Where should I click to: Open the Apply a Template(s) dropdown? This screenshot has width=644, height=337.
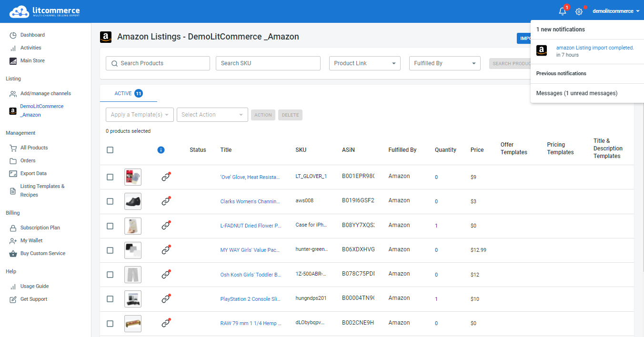tap(140, 115)
